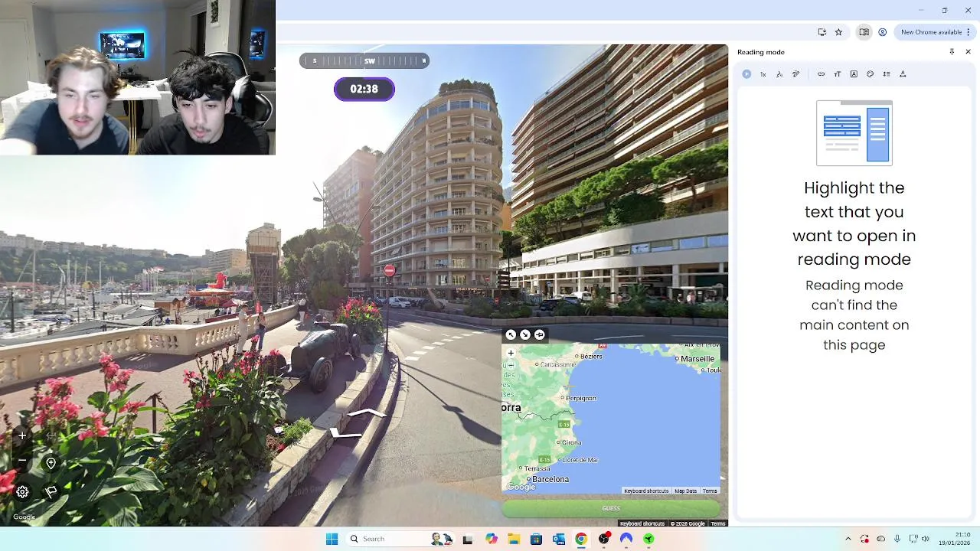Open font size option in Reading mode
Screen dimensions: 980x551
pos(837,74)
